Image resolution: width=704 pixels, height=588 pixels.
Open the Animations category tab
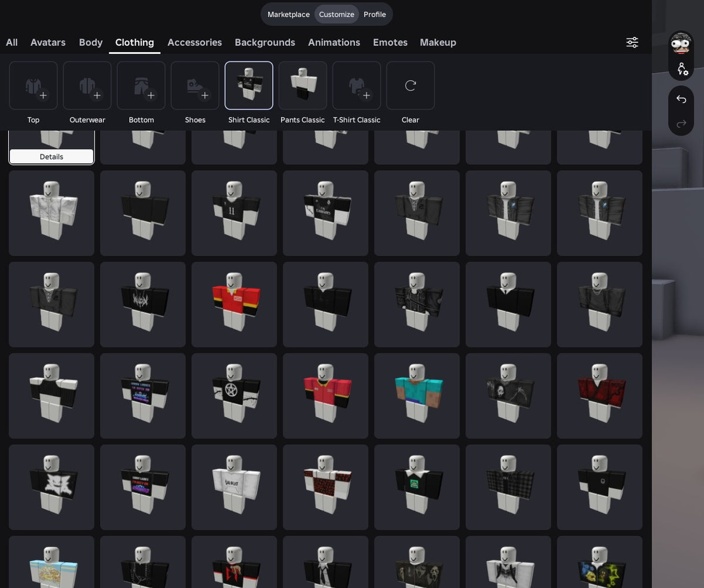point(334,42)
